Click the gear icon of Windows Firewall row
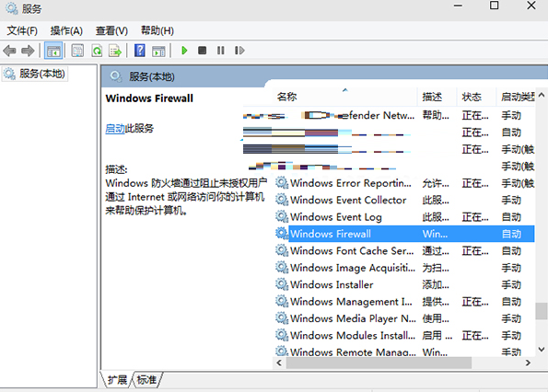 click(282, 233)
